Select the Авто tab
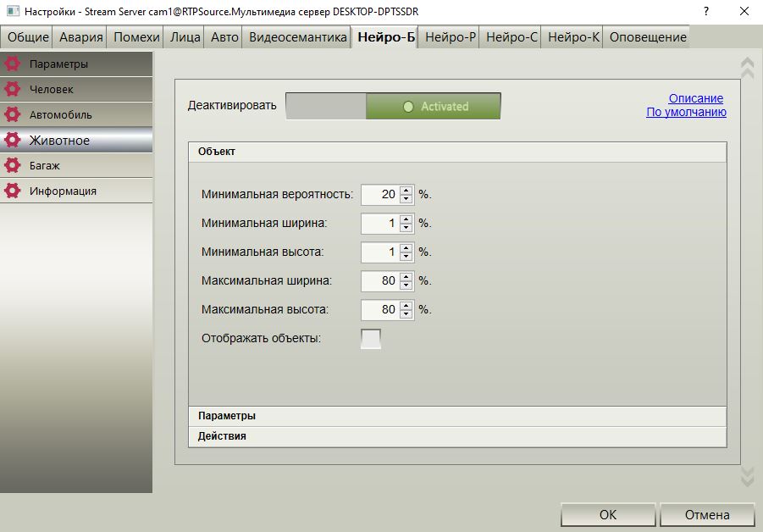 tap(224, 37)
